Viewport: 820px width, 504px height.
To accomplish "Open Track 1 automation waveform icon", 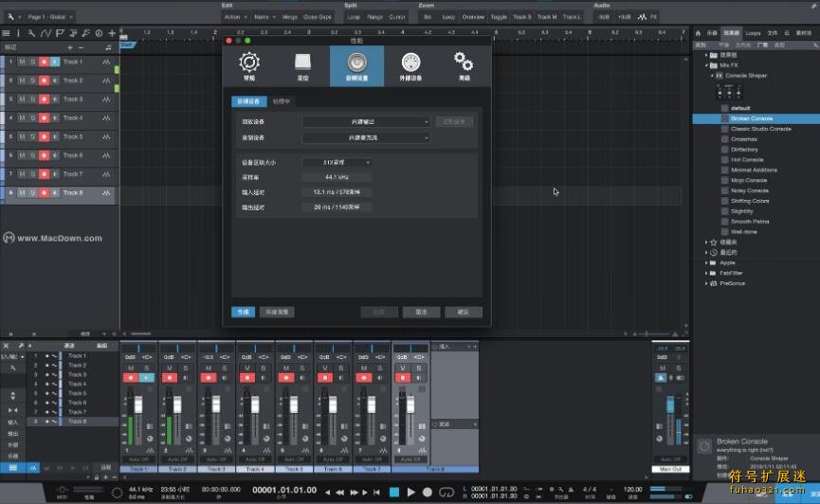I will point(106,63).
